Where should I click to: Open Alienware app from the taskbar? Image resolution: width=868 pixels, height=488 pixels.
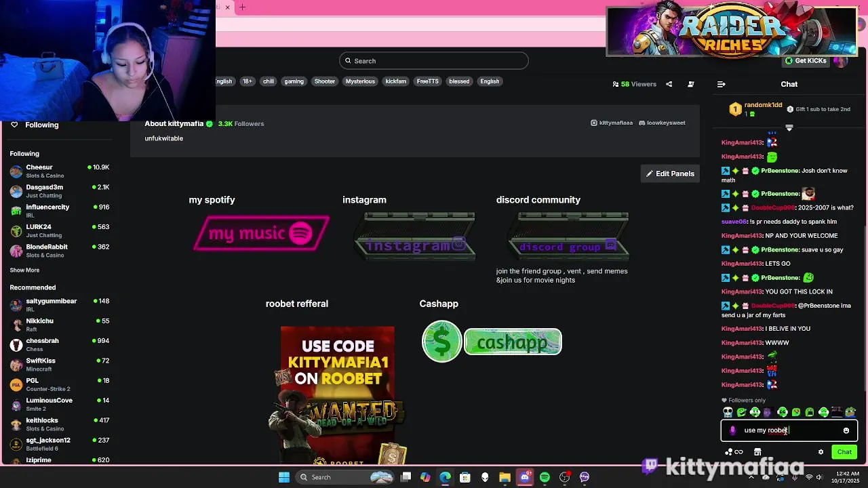pos(485,477)
